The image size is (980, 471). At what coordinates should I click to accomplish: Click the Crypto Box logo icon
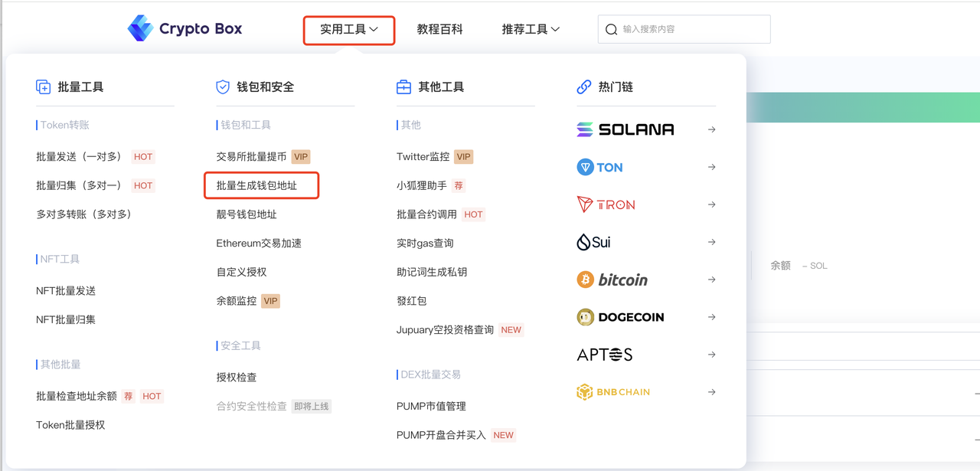click(141, 28)
